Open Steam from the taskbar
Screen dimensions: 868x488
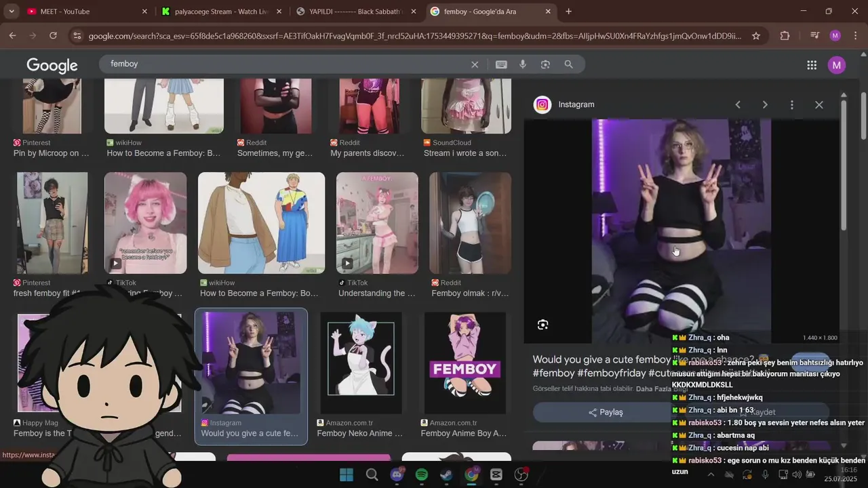[446, 474]
